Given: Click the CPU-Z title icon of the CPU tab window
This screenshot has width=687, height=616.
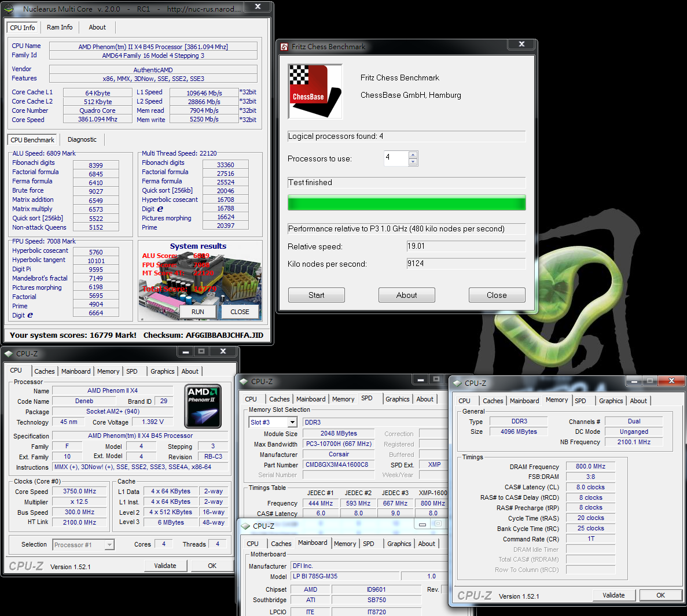Looking at the screenshot, I should point(9,354).
